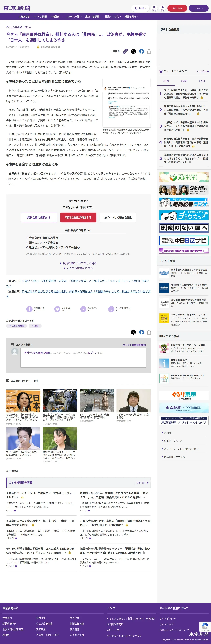Share on X via icon under headline
The width and height of the screenshot is (211, 644).
coord(133,51)
